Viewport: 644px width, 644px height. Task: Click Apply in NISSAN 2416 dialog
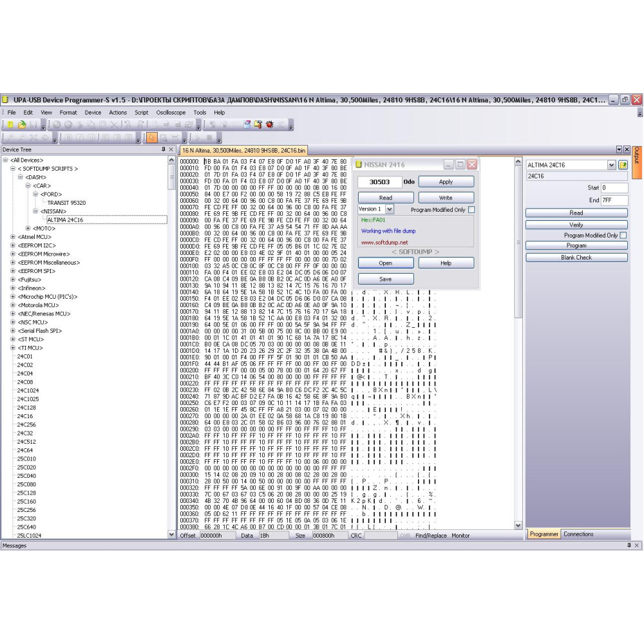coord(446,182)
